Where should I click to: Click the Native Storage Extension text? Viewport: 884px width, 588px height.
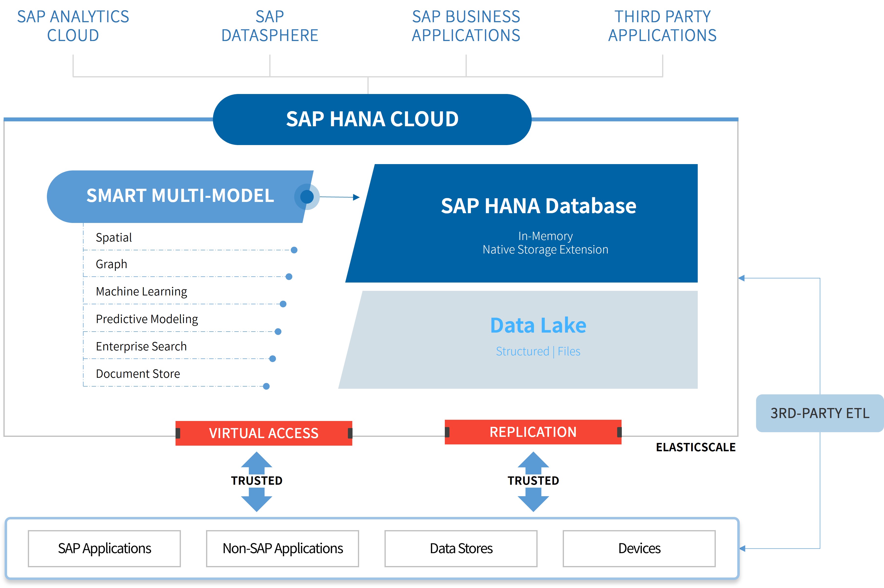coord(545,249)
